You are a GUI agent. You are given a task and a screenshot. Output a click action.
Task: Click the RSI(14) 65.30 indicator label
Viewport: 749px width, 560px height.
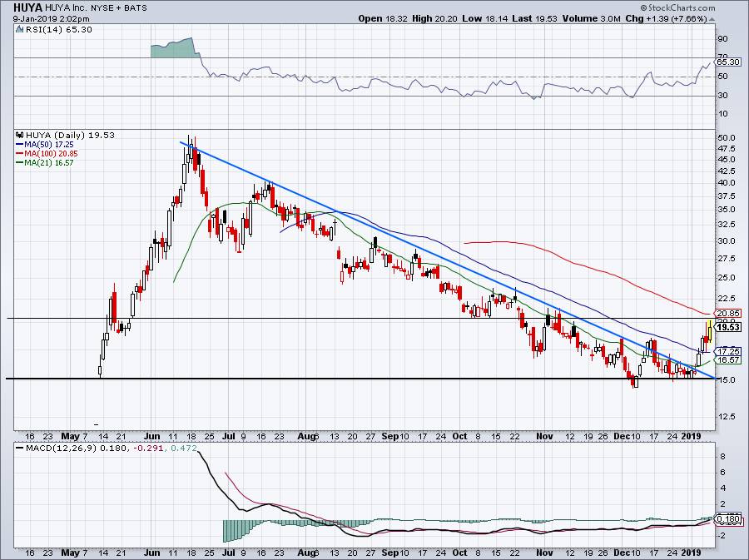click(59, 30)
